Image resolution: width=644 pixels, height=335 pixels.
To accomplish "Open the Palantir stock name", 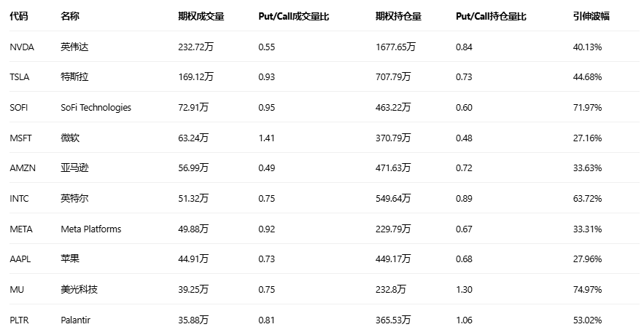I will 76,320.
